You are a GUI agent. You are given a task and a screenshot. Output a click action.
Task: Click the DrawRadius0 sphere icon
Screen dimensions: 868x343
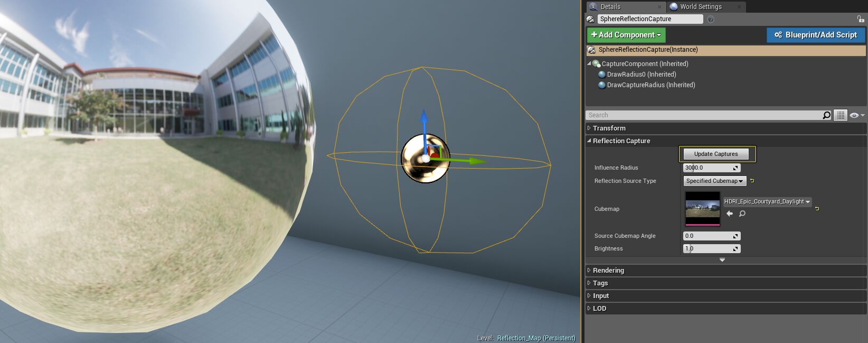[x=601, y=75]
